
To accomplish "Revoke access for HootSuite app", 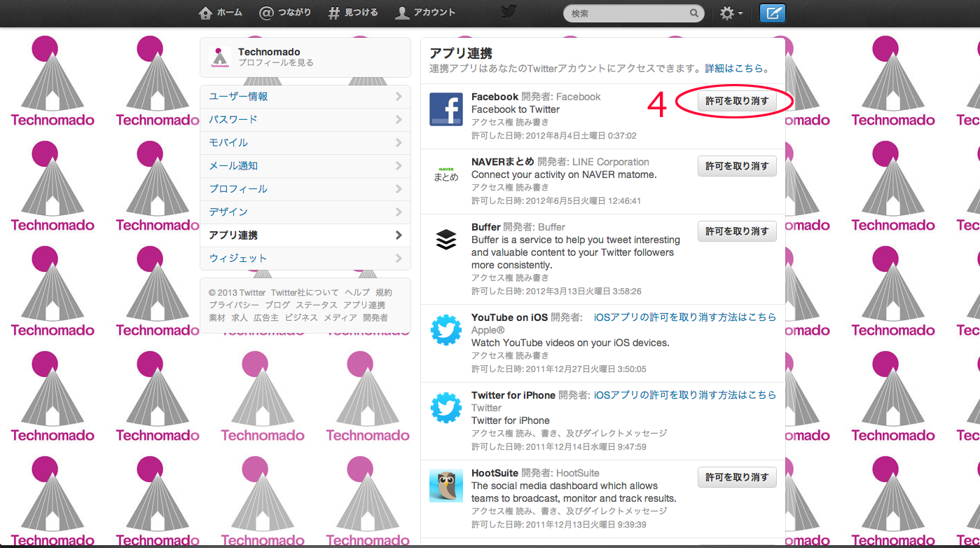I will [x=737, y=477].
